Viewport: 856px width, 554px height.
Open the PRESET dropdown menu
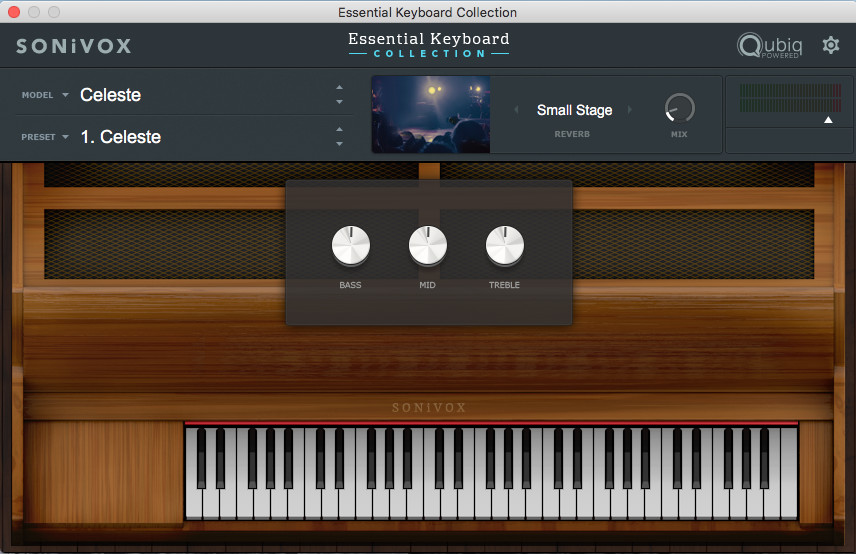(45, 137)
